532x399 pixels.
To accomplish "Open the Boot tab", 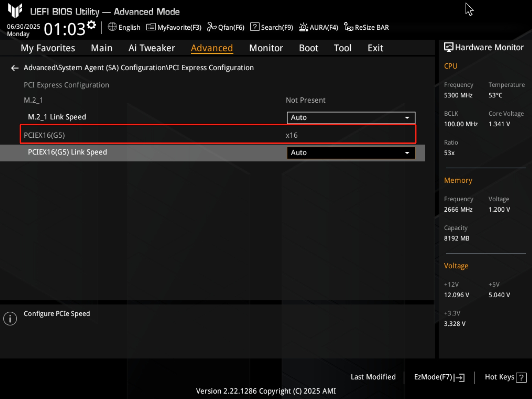I will point(309,48).
